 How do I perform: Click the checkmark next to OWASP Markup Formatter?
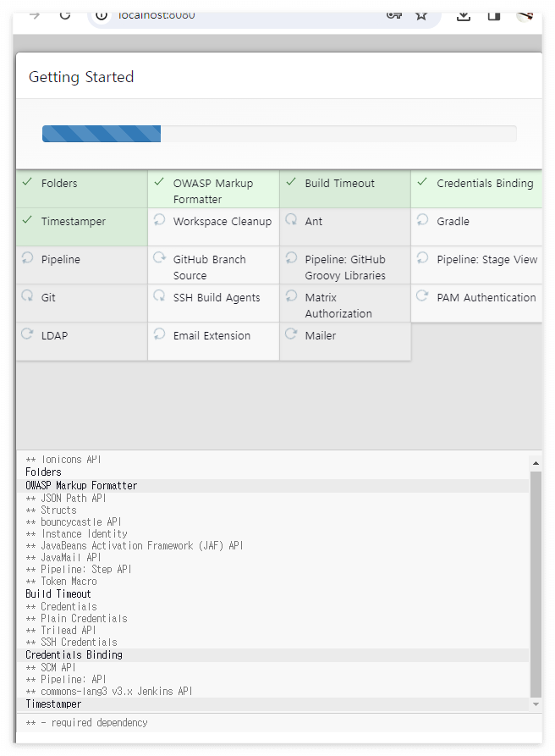[x=159, y=182]
